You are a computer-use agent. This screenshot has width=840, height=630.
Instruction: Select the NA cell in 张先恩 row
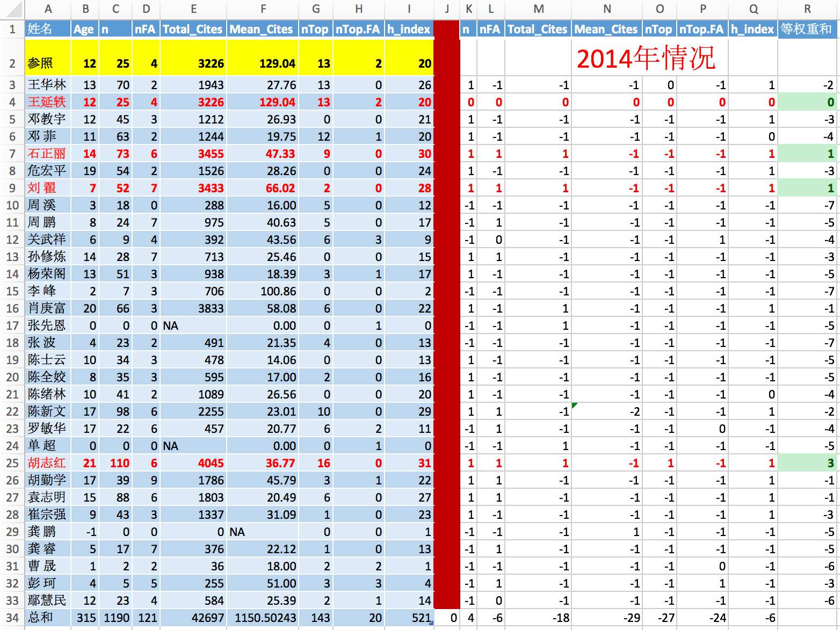click(193, 325)
